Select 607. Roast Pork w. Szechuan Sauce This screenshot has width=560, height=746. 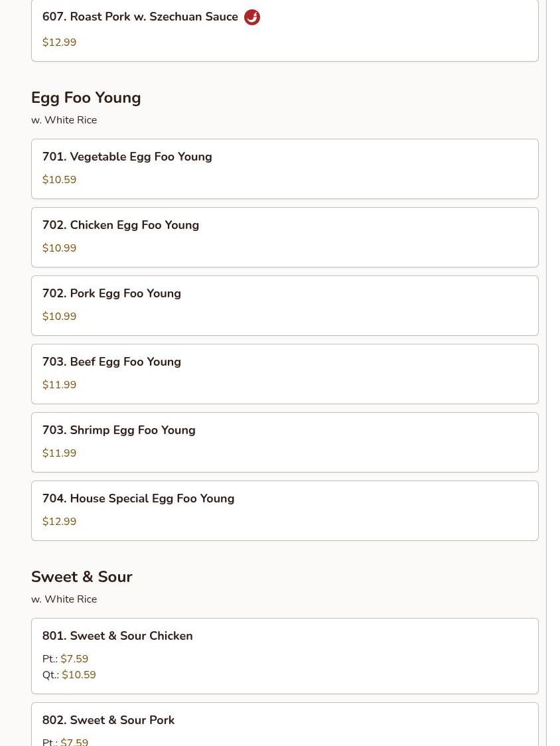pos(140,17)
